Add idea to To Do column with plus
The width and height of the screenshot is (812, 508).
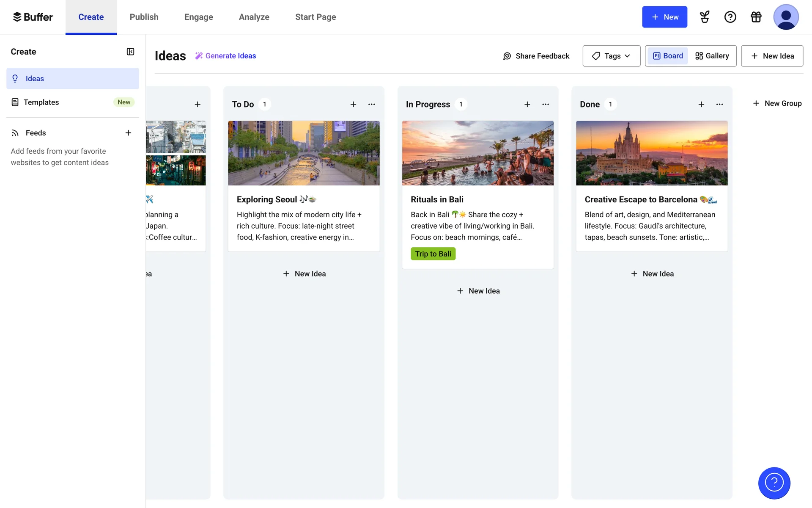[353, 104]
